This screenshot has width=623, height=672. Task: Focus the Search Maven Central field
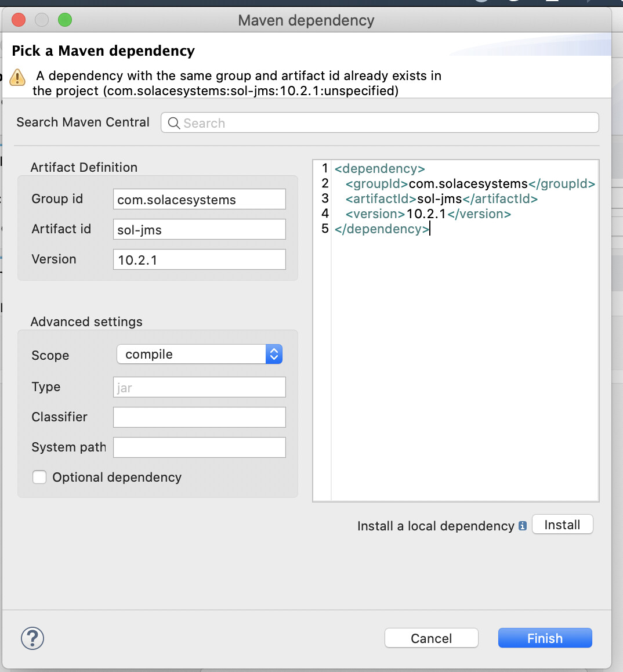pyautogui.click(x=379, y=122)
